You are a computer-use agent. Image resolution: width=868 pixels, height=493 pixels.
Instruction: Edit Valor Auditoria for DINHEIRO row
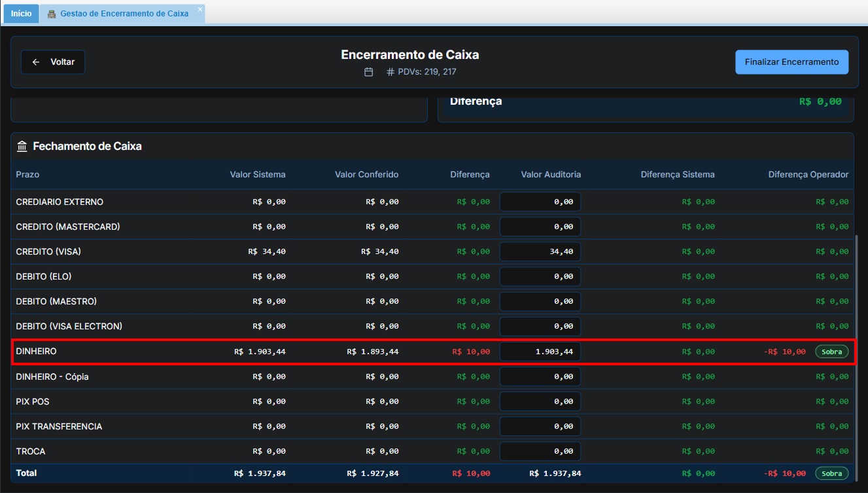pyautogui.click(x=540, y=352)
